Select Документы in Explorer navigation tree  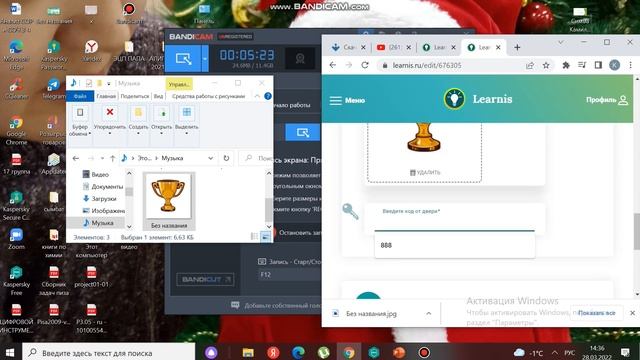pos(102,187)
